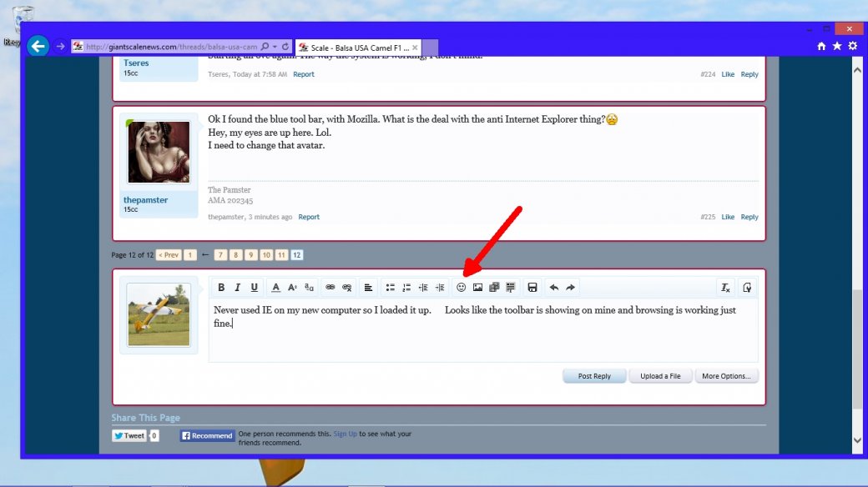
Task: Redo the last edit
Action: [570, 287]
